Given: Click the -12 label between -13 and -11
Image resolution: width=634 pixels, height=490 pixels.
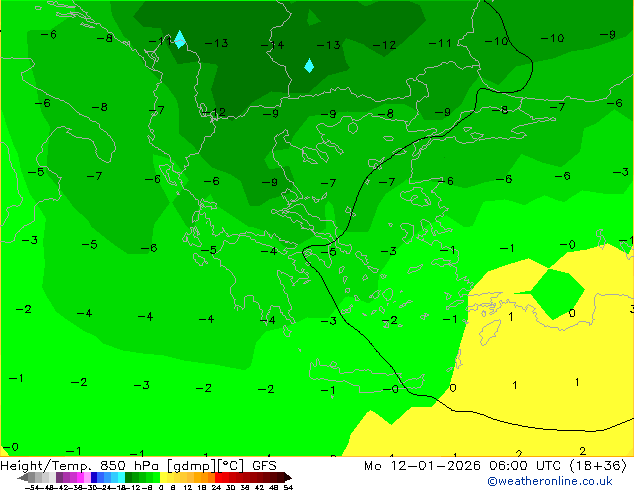Looking at the screenshot, I should [384, 45].
